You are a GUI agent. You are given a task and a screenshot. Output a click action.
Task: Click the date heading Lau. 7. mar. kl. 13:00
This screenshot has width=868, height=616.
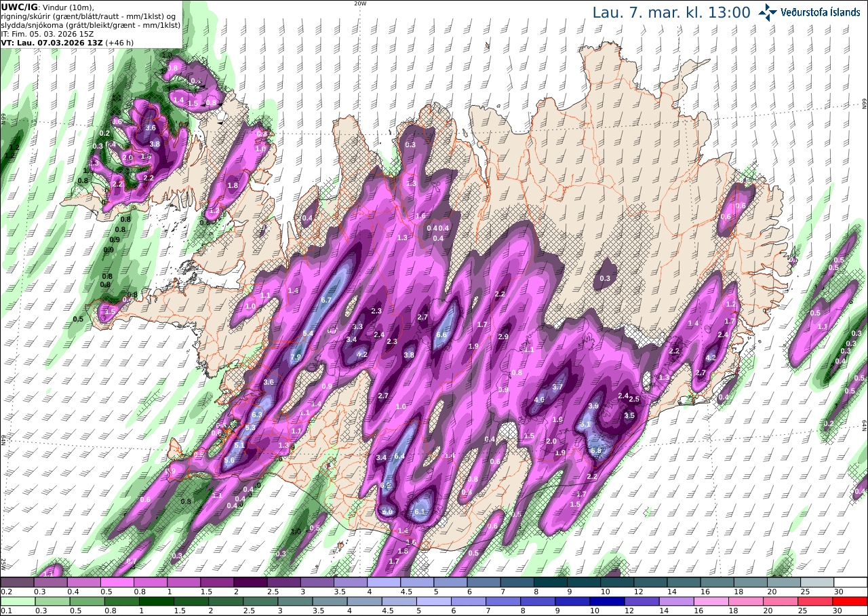pyautogui.click(x=671, y=12)
